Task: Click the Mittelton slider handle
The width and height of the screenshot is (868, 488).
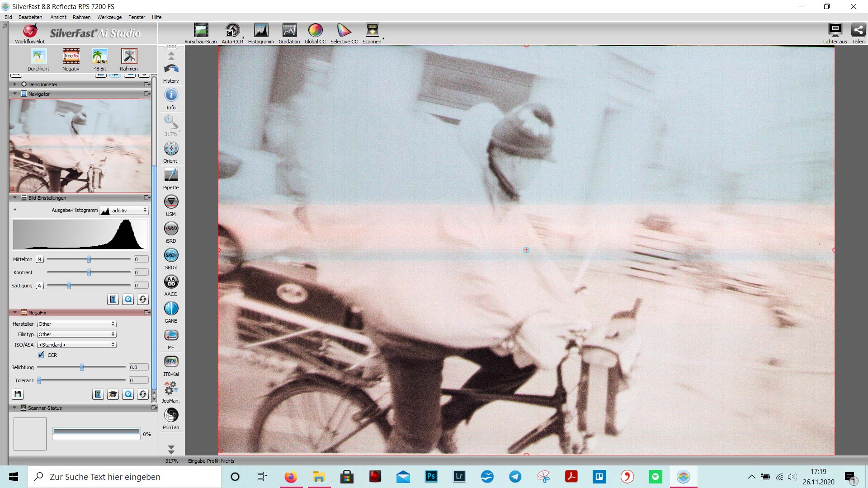Action: pyautogui.click(x=89, y=259)
